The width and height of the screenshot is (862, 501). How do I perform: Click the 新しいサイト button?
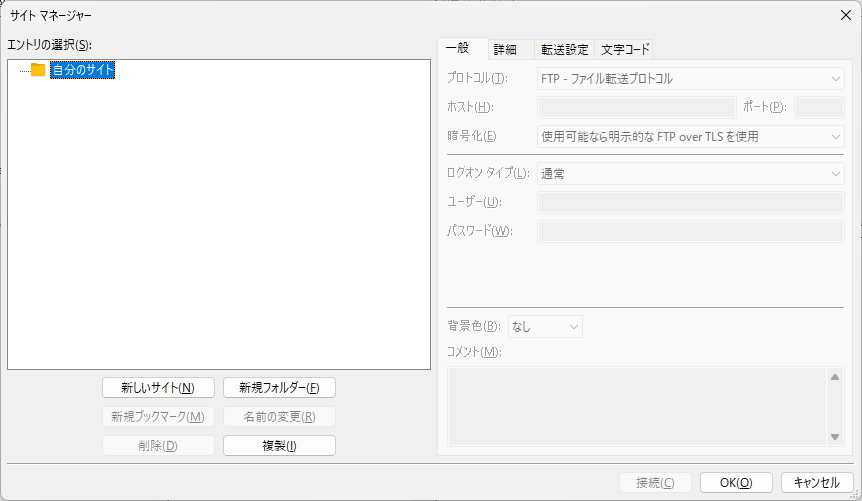click(x=158, y=388)
